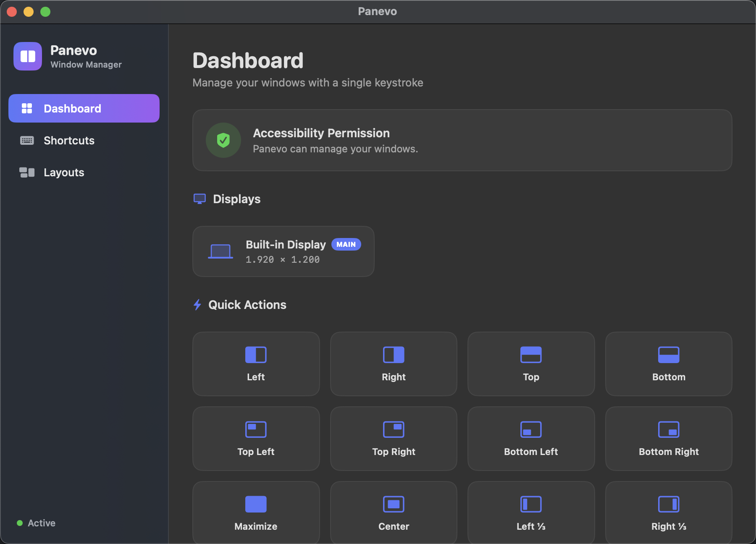Click the Right ⅓ label text
Viewport: 756px width, 544px height.
click(x=669, y=526)
